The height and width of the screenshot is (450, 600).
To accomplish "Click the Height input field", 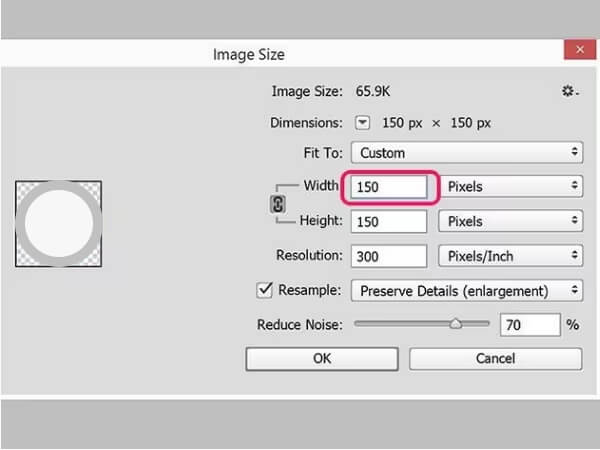I will (x=390, y=221).
